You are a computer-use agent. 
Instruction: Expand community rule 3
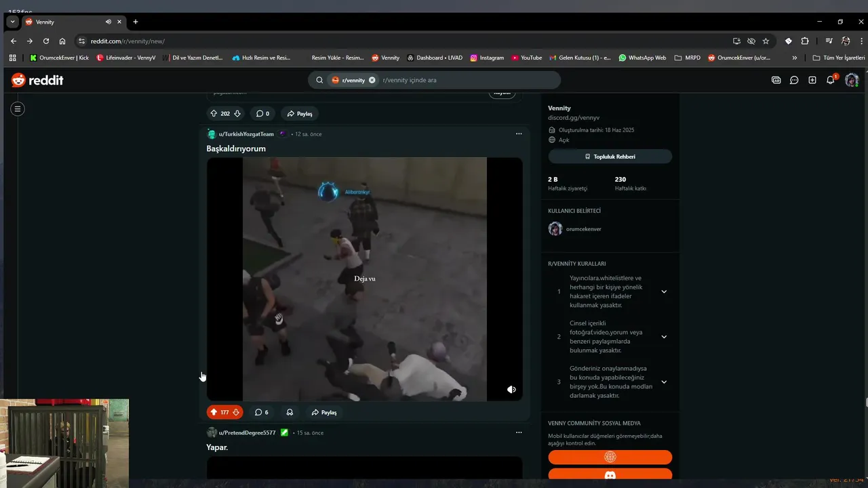pyautogui.click(x=664, y=382)
